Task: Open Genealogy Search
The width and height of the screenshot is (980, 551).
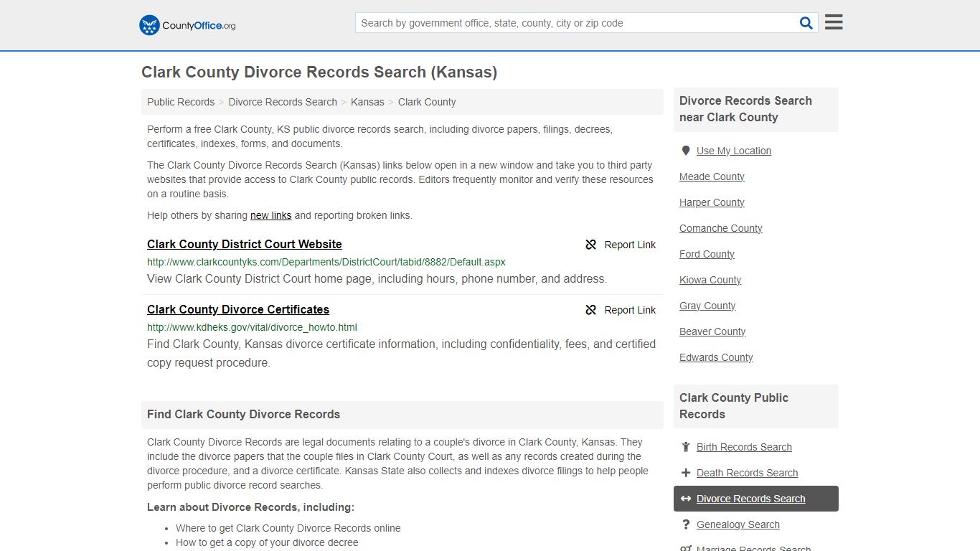Action: [x=738, y=524]
